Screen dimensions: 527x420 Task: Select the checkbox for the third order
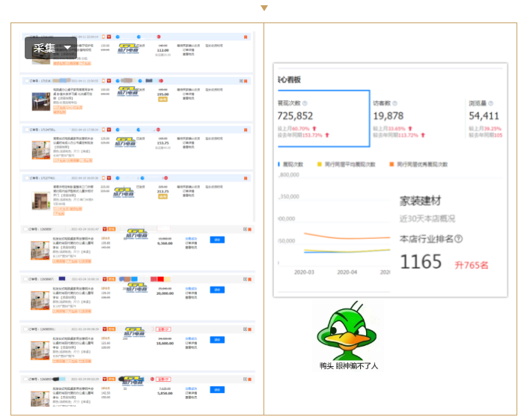[x=27, y=130]
